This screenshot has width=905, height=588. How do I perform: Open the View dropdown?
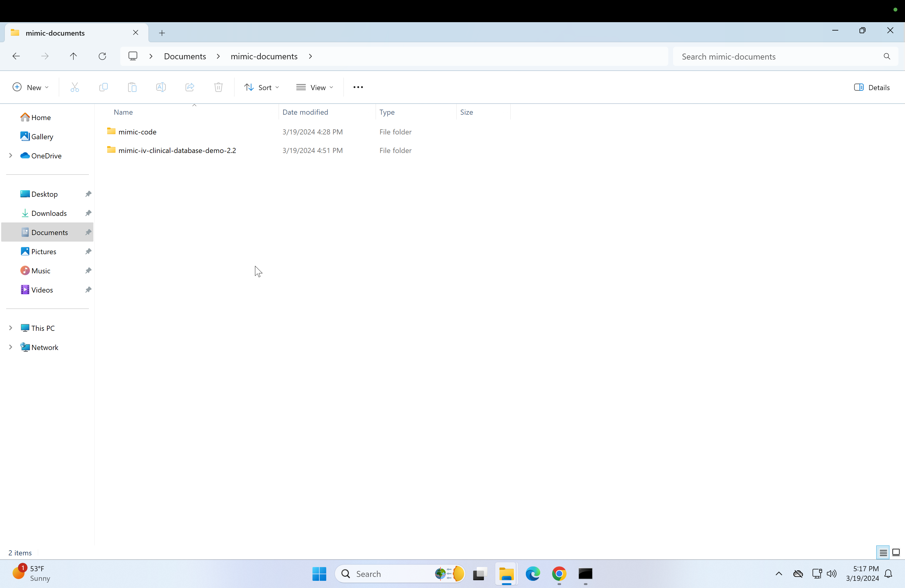pyautogui.click(x=315, y=87)
